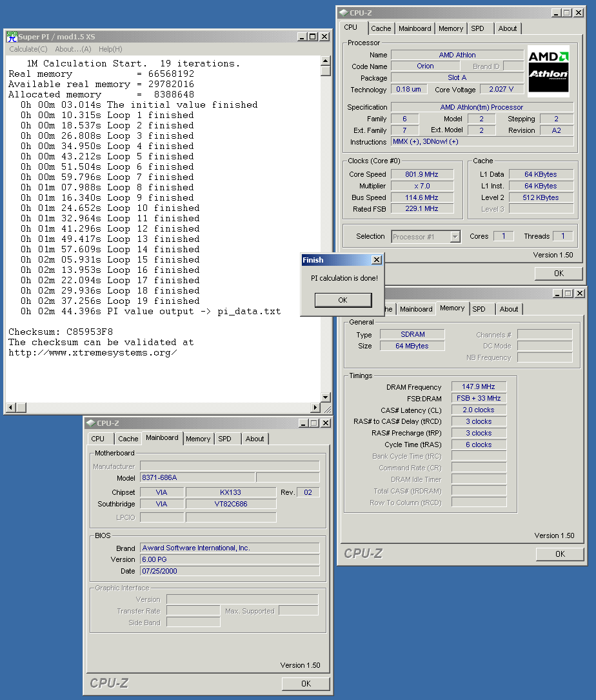
Task: Click the Chipset model field KX133
Action: pos(230,492)
